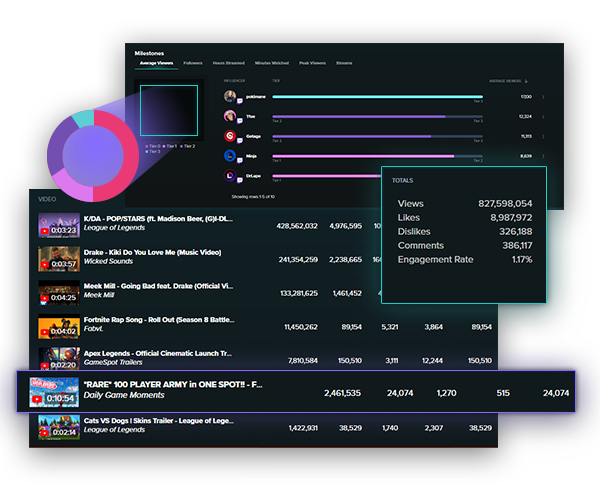Click the DrLupo avatar
This screenshot has width=600, height=500.
click(x=230, y=175)
